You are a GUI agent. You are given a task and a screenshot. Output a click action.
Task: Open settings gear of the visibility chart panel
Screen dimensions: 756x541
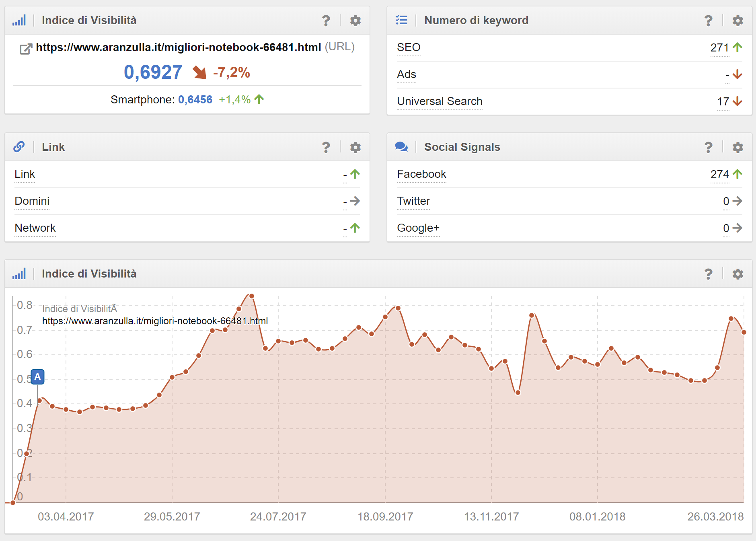tap(738, 274)
